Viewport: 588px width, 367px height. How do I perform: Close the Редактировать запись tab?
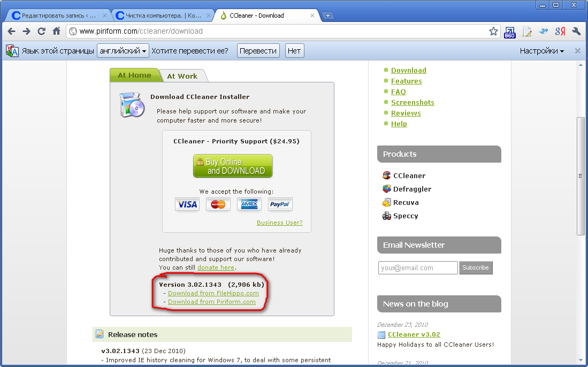tap(105, 16)
